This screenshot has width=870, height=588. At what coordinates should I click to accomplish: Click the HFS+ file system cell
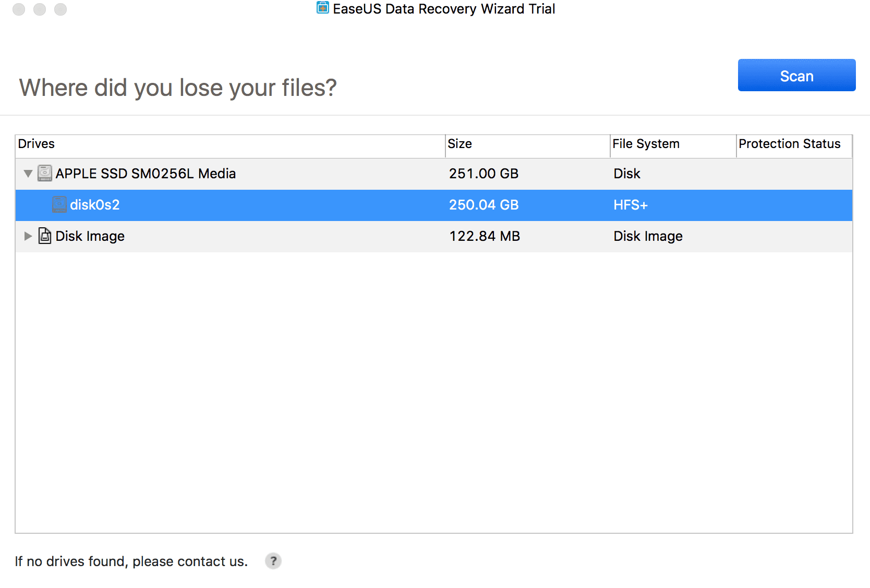coord(631,205)
